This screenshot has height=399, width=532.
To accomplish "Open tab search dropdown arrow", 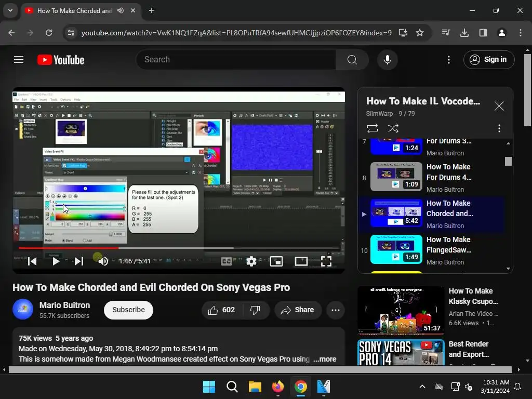I will click(x=10, y=10).
